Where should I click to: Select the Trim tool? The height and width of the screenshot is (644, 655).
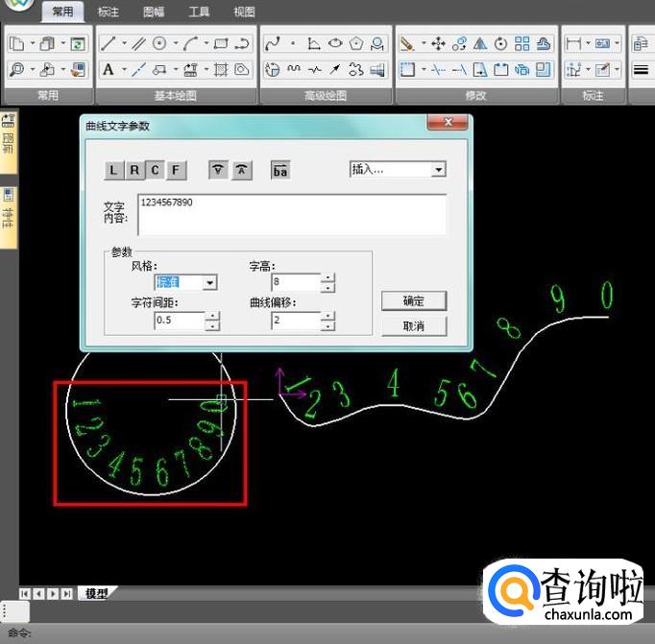438,69
